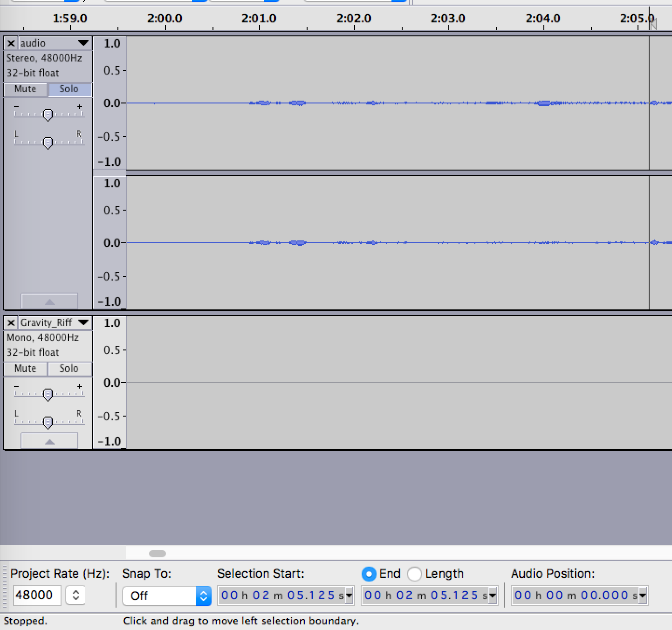The image size is (672, 630).
Task: Click the Project Rate field showing 48000
Action: pos(37,595)
